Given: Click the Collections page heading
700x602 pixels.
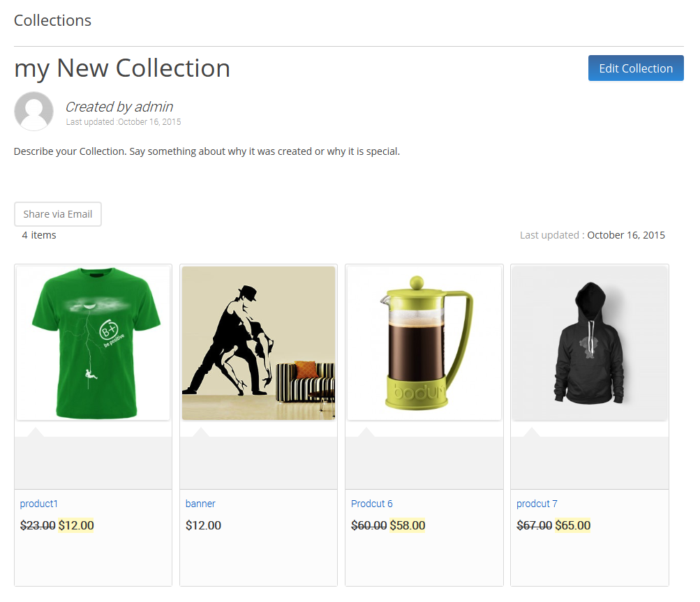Looking at the screenshot, I should click(x=52, y=21).
